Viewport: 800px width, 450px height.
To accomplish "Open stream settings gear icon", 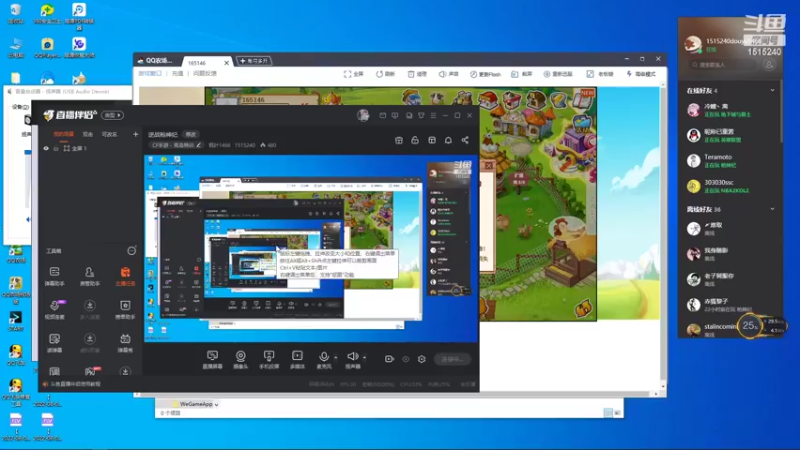I will point(421,359).
